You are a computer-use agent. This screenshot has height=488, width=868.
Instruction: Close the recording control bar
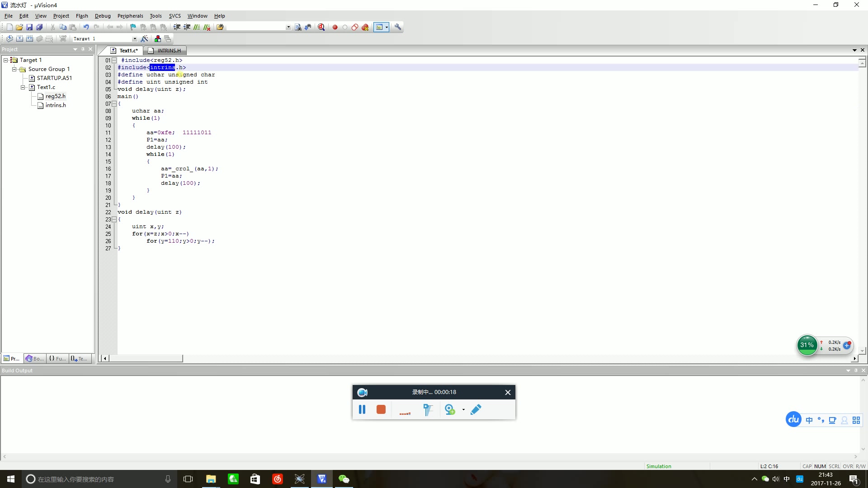click(508, 392)
